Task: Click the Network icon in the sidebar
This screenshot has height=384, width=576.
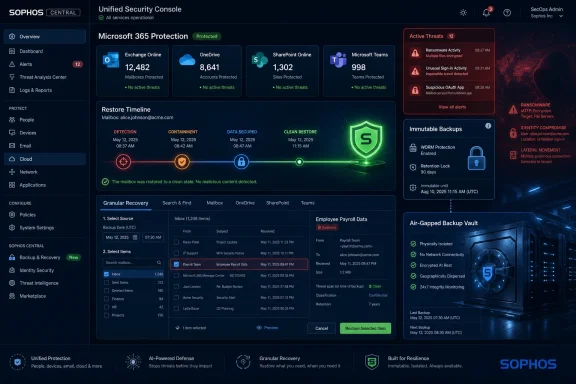Action: (x=12, y=172)
